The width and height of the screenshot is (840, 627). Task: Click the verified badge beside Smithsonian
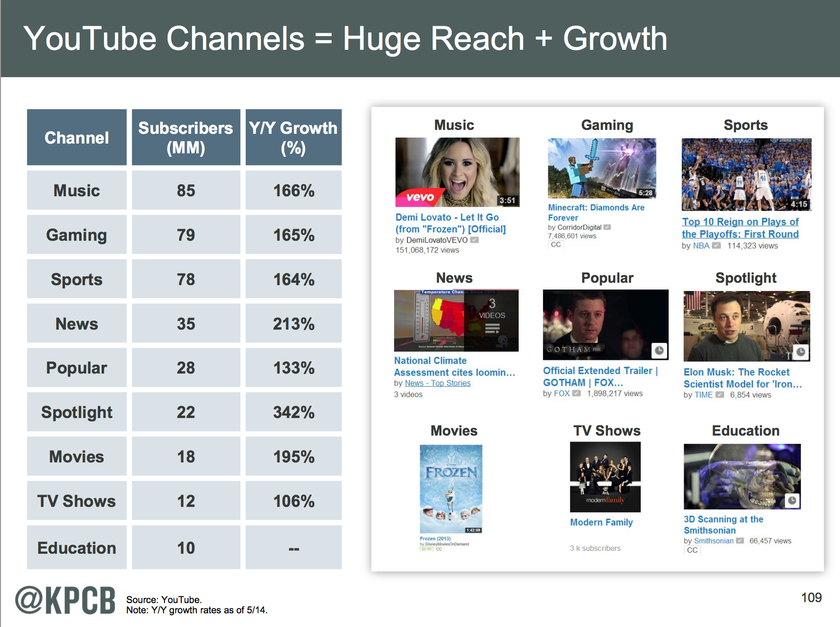coord(740,541)
